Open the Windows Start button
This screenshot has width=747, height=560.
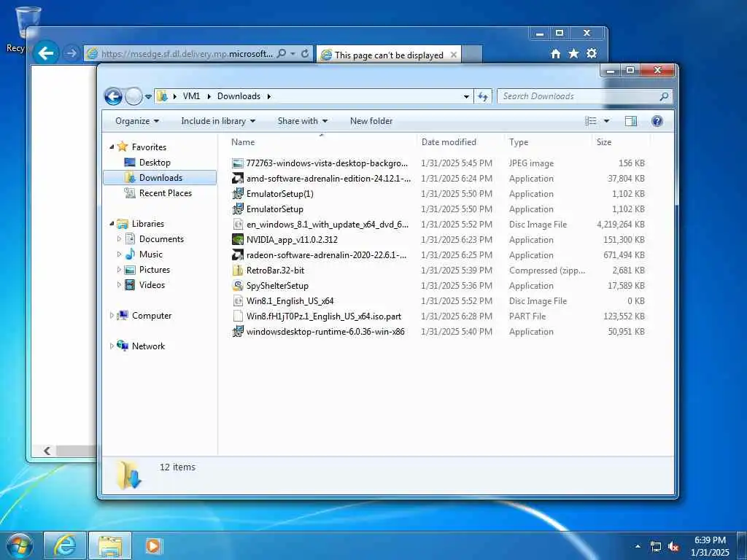click(x=19, y=545)
